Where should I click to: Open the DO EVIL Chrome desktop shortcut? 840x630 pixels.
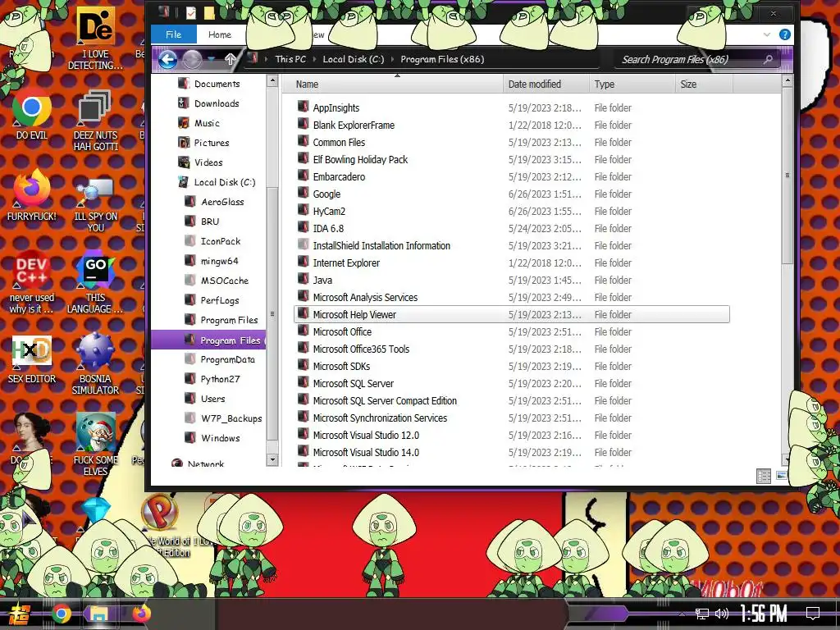click(x=32, y=113)
